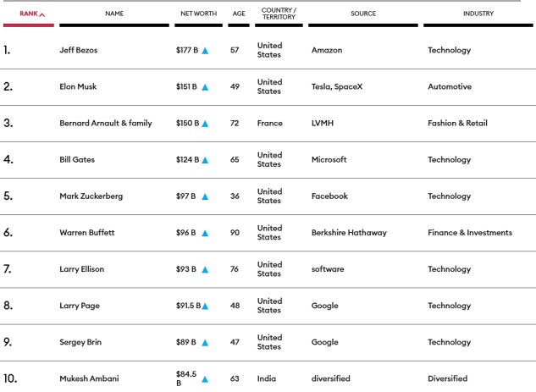Open the Mukesh Ambani name link
This screenshot has height=392, width=536.
[89, 378]
